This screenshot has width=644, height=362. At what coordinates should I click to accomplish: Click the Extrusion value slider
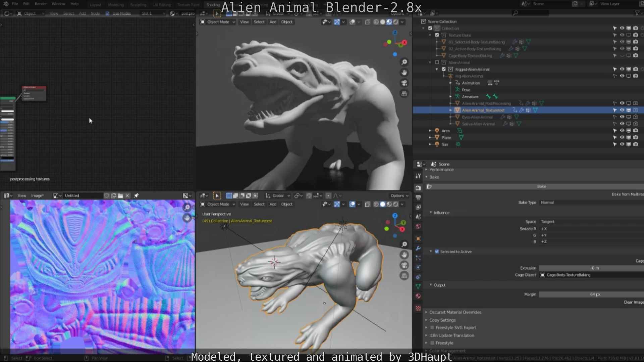point(591,268)
